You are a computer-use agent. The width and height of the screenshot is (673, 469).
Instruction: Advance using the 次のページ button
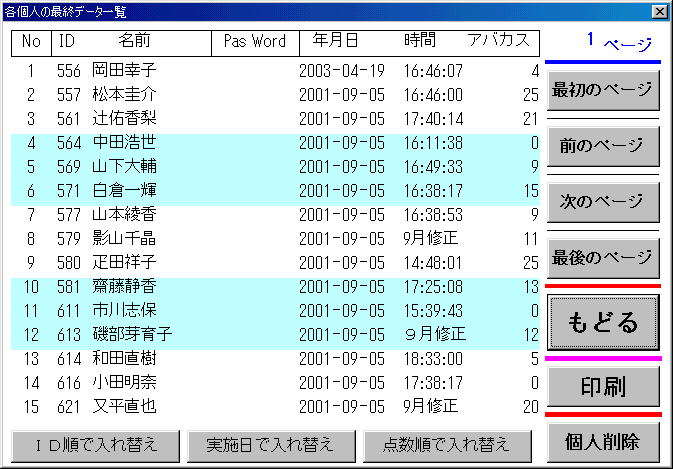[603, 202]
